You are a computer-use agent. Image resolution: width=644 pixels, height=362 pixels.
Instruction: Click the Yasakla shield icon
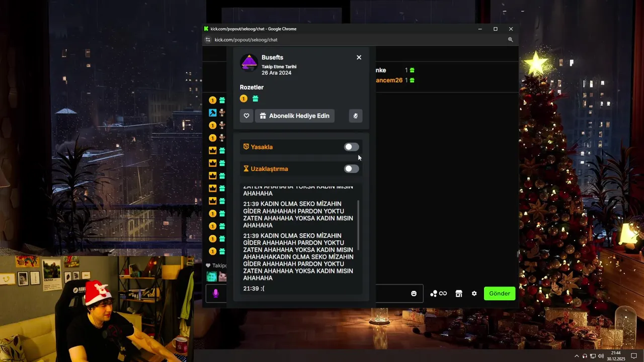246,147
